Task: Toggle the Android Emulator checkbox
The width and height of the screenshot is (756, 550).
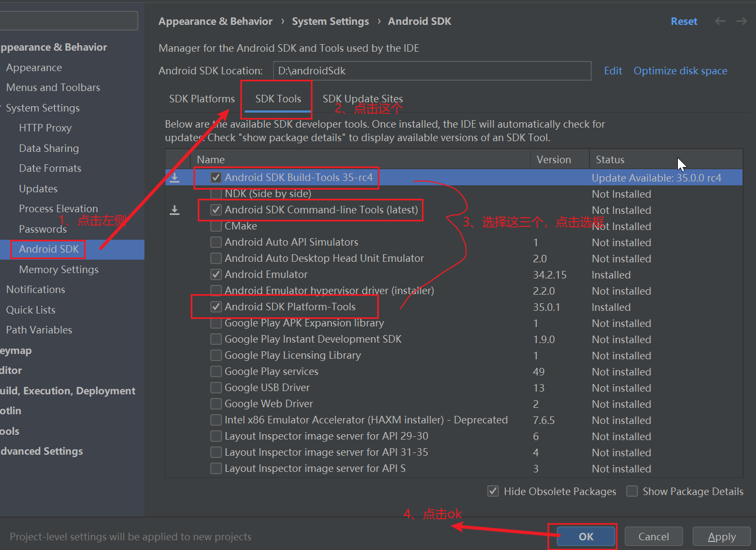Action: click(216, 274)
